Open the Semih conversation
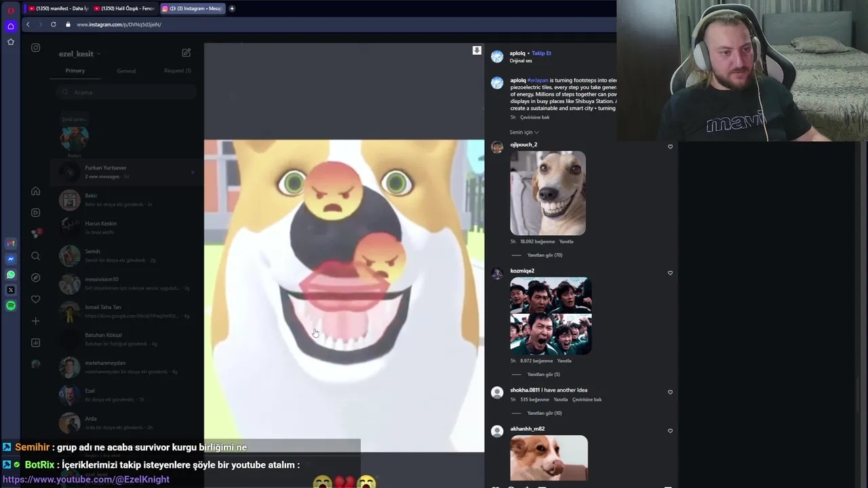 tap(126, 256)
